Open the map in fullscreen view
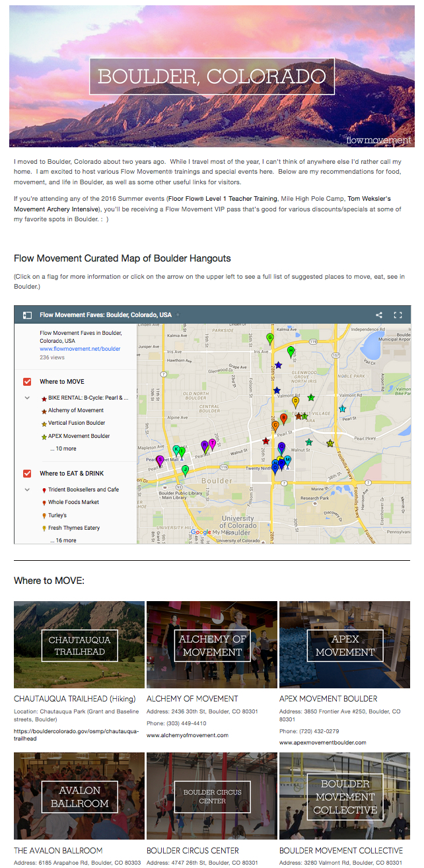424x868 pixels. pos(398,315)
